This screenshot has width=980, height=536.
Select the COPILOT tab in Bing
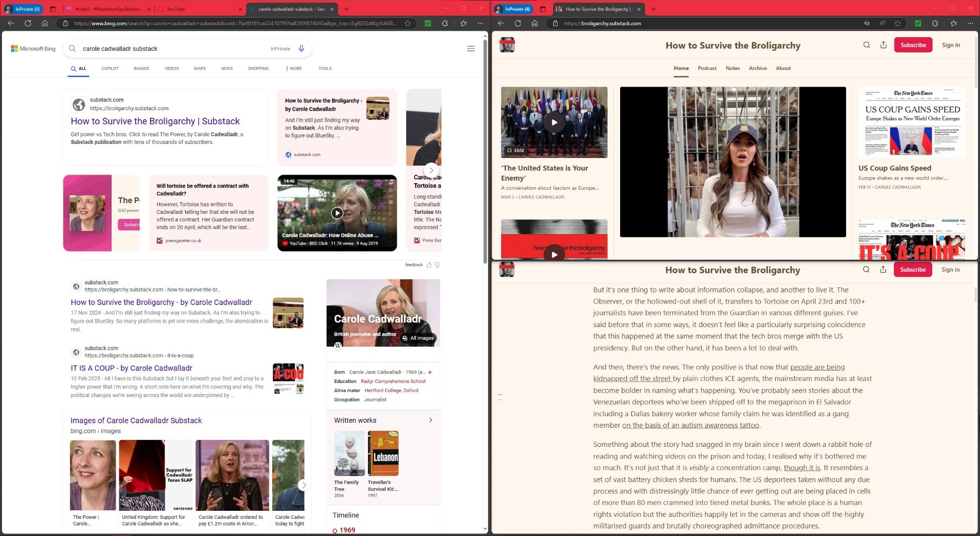(110, 68)
